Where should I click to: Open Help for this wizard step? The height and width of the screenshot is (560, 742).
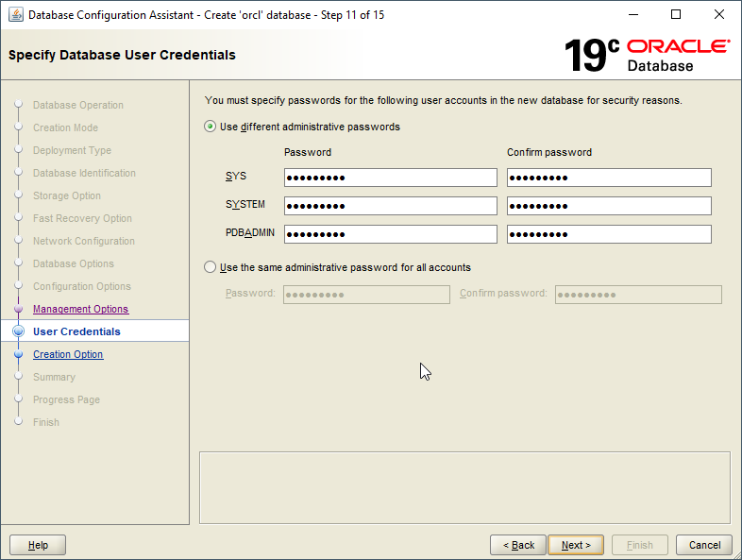click(x=38, y=545)
